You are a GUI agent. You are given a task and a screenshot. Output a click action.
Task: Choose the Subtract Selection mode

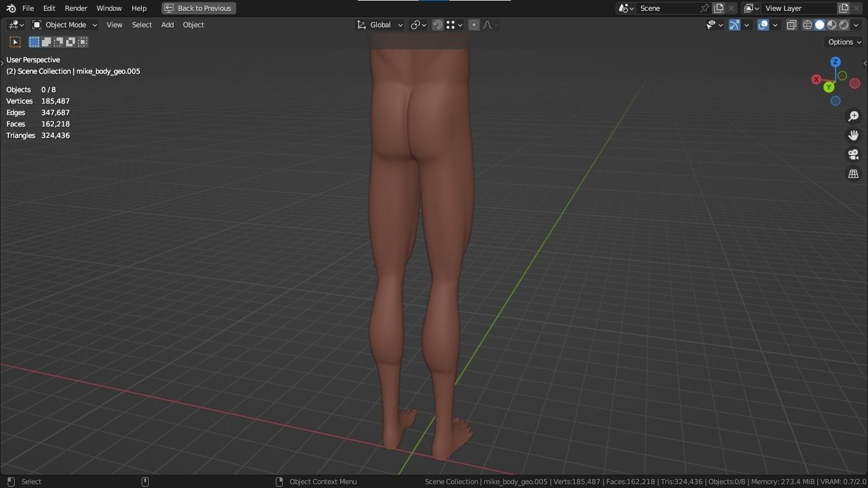[x=58, y=42]
